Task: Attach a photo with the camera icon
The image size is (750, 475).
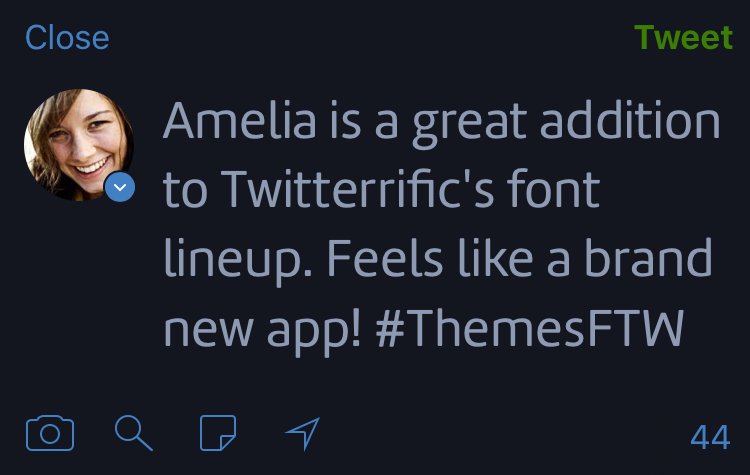Action: click(x=50, y=433)
